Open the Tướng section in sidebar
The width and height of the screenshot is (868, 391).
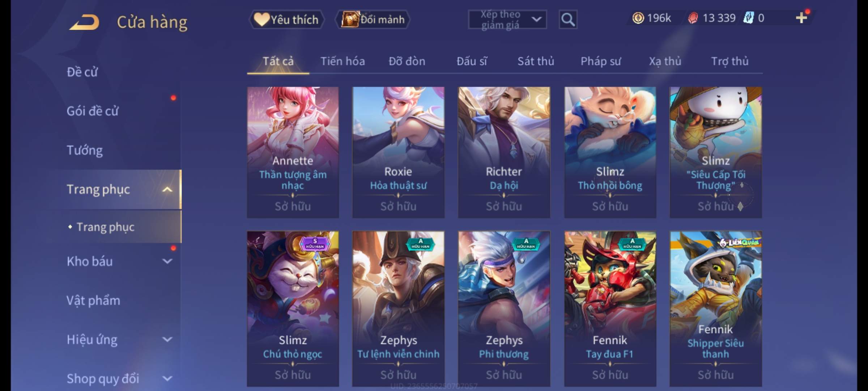tap(85, 150)
